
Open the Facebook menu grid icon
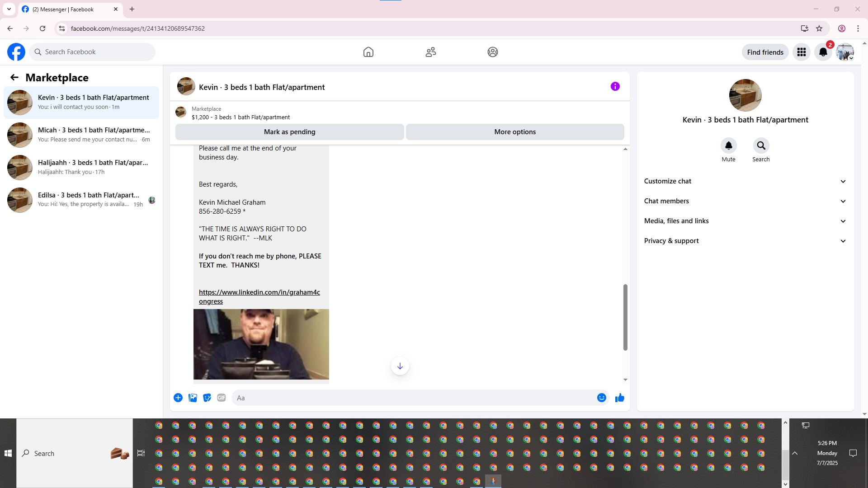point(801,52)
